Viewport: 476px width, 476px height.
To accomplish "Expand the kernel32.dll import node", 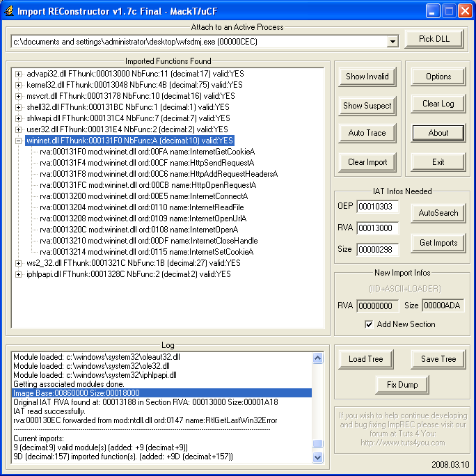I will point(18,85).
